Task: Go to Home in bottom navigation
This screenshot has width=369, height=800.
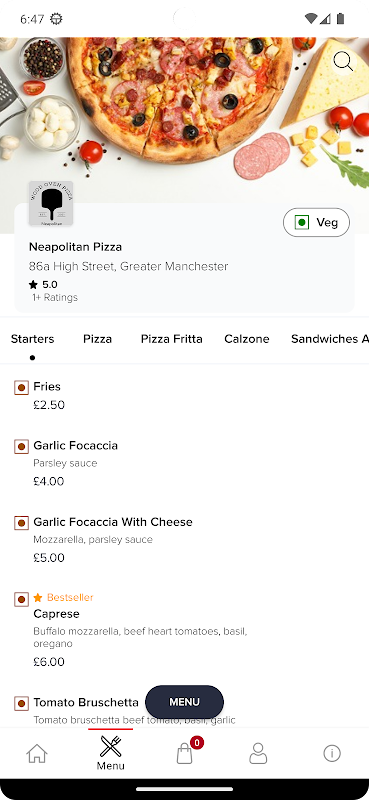Action: (37, 753)
